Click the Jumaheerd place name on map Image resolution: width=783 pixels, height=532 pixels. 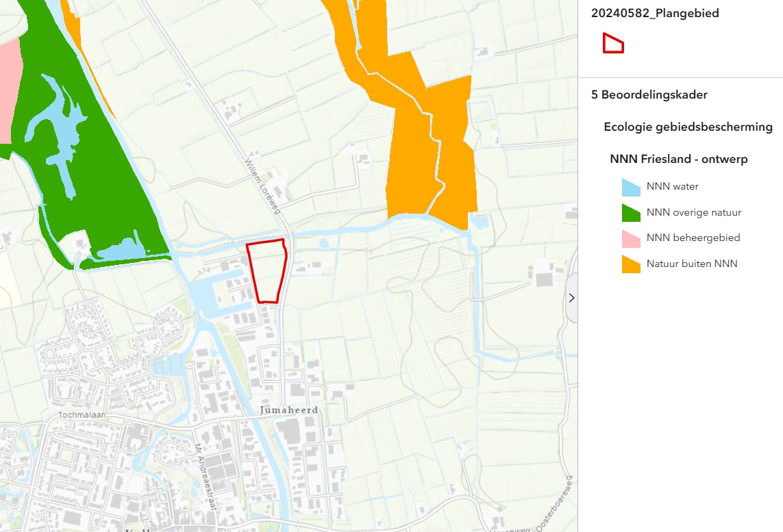click(x=288, y=410)
